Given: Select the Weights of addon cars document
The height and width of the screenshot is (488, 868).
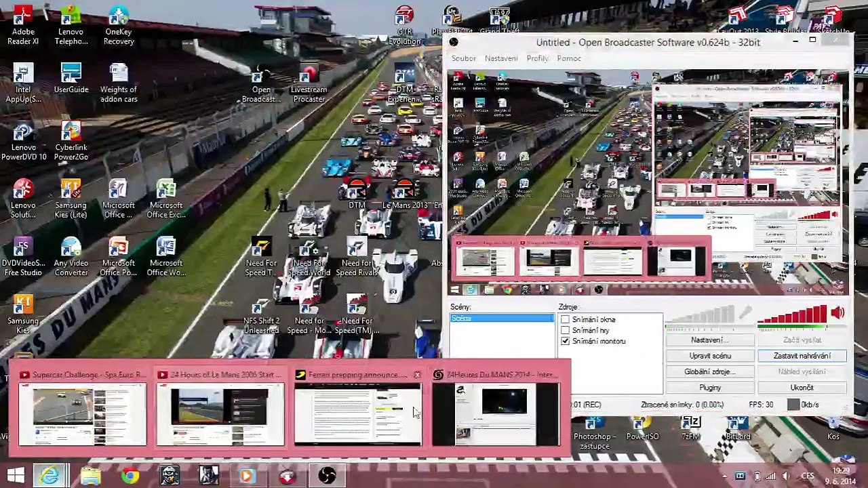Looking at the screenshot, I should coord(119,83).
